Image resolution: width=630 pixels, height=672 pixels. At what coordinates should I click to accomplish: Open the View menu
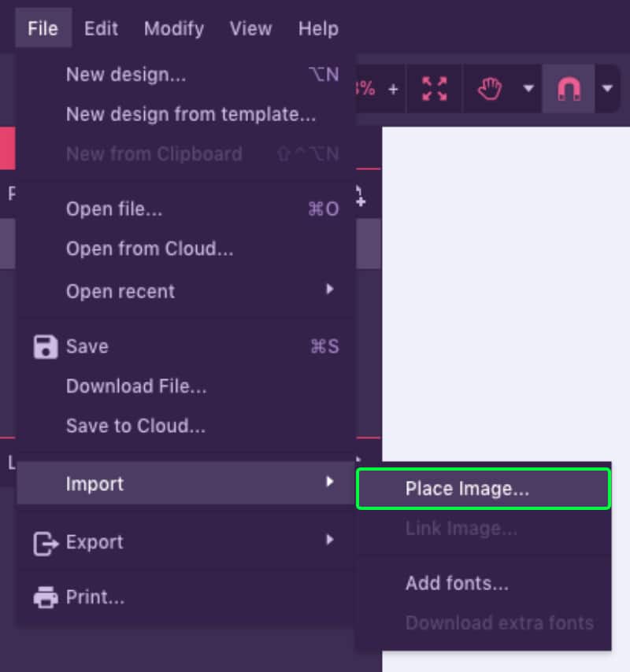point(250,28)
